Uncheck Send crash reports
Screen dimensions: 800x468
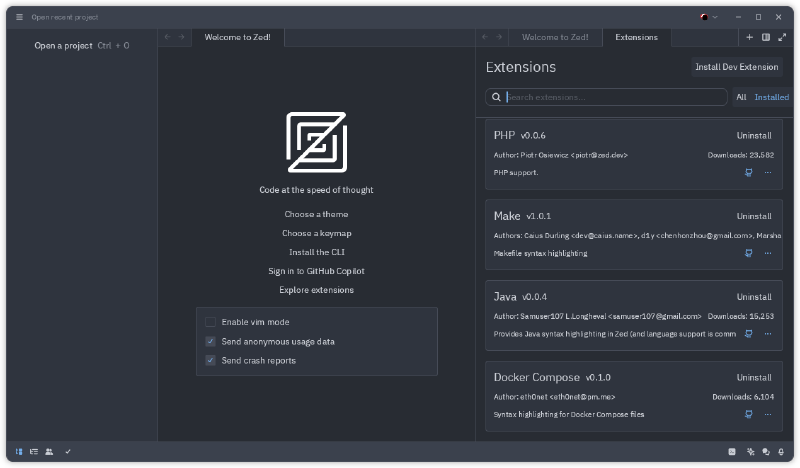pos(211,360)
